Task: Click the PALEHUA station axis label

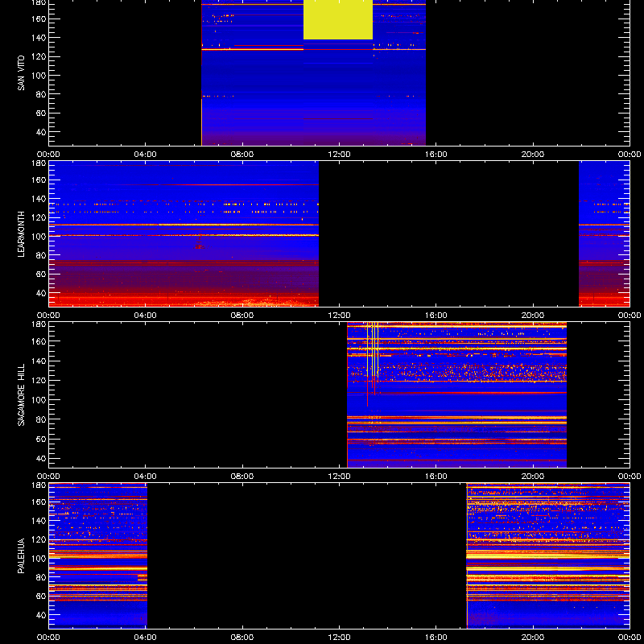Action: point(21,555)
